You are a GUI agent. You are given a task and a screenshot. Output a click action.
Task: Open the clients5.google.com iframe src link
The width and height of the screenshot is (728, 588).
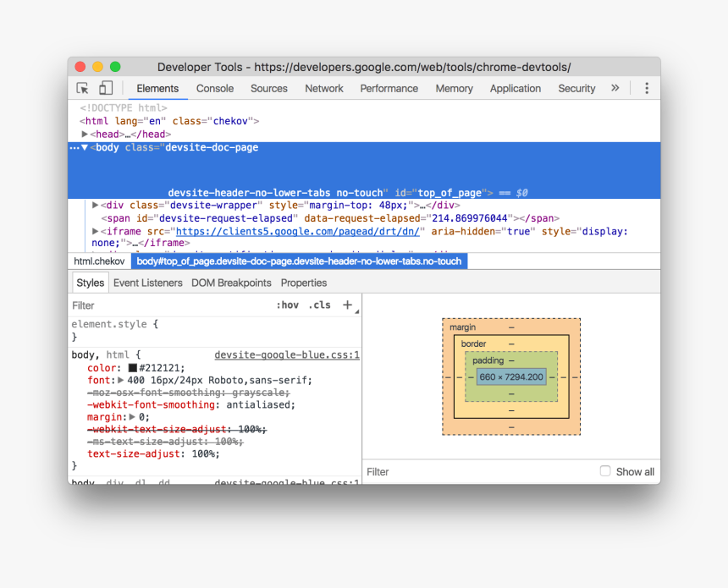coord(298,231)
